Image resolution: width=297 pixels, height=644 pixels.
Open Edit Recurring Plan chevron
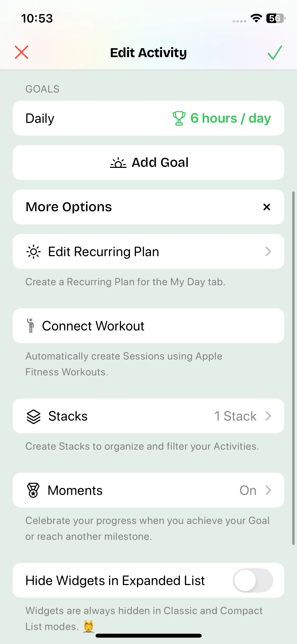click(268, 251)
